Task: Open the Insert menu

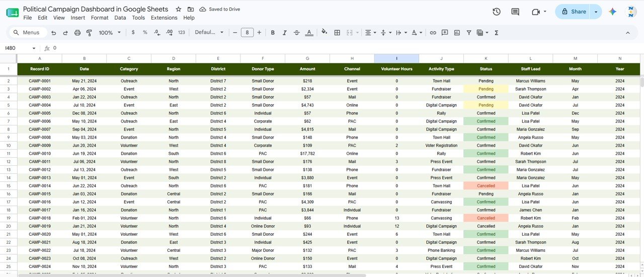Action: point(78,18)
